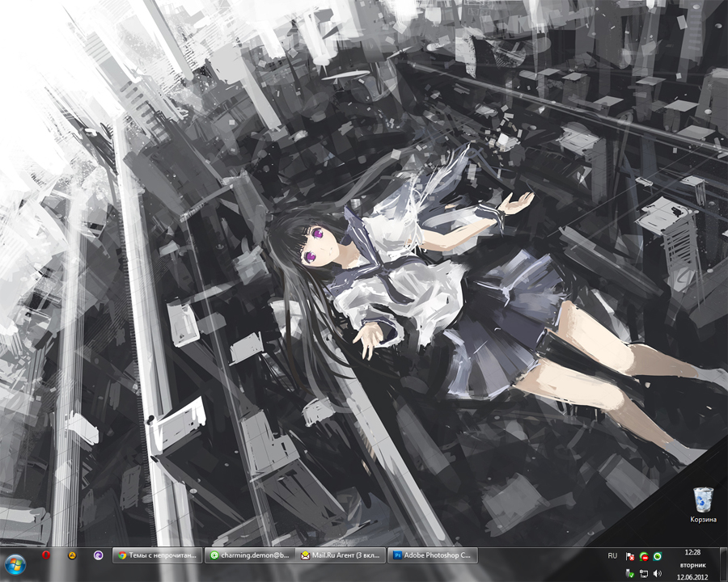728x582 pixels.
Task: Click the Show Desktop strip at taskbar end
Action: (x=724, y=564)
